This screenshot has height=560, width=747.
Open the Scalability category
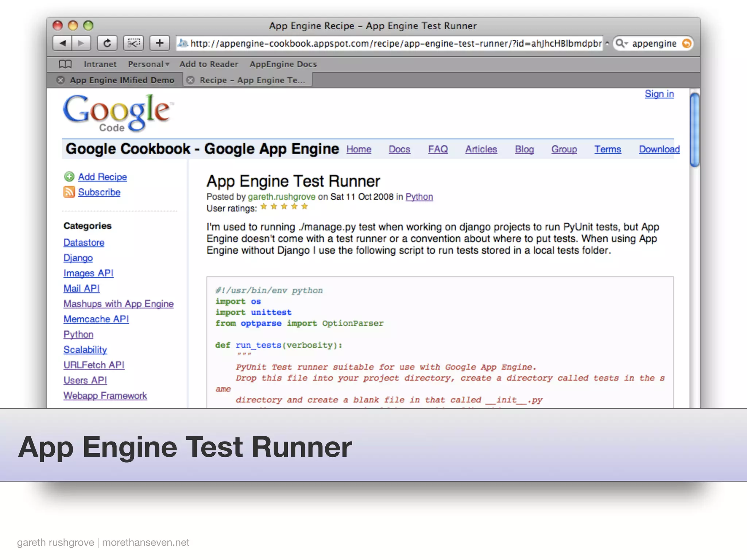click(x=85, y=350)
